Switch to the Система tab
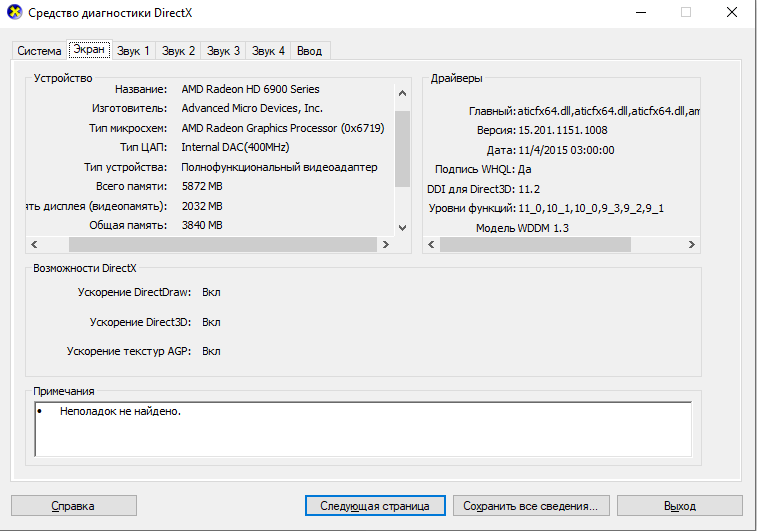Viewport: 757px width, 531px height. 39,51
